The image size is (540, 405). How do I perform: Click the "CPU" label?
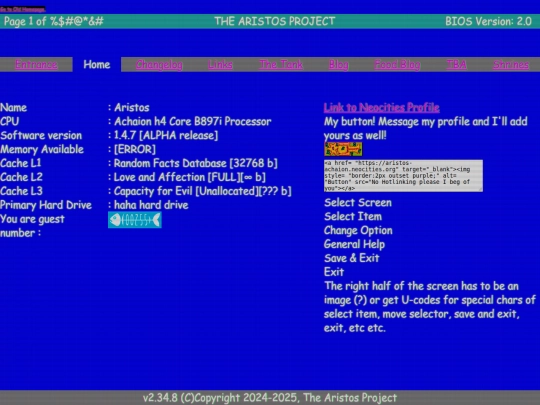coord(9,122)
